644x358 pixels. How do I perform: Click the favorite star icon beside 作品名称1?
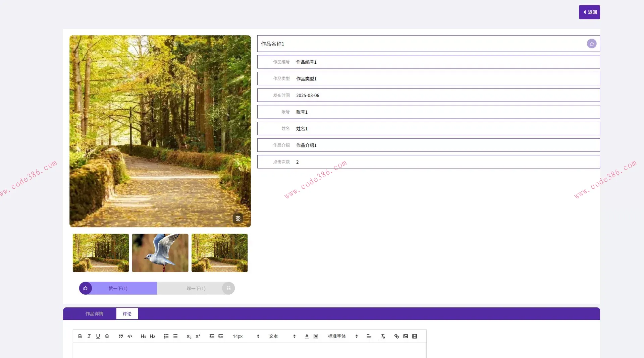pos(592,44)
